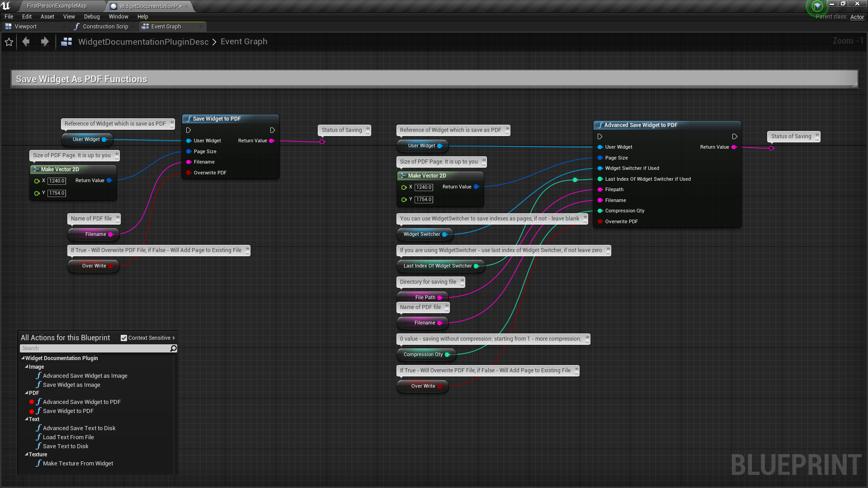868x488 pixels.
Task: Click WidgetDocumentationPluginDesc breadcrumb
Action: (143, 42)
